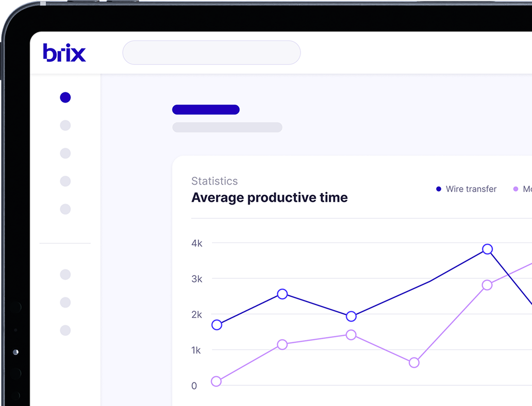Click the 1k axis label

[196, 350]
